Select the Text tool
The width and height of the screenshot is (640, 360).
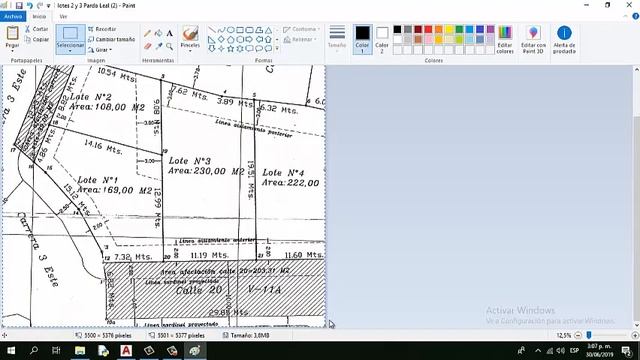[169, 34]
